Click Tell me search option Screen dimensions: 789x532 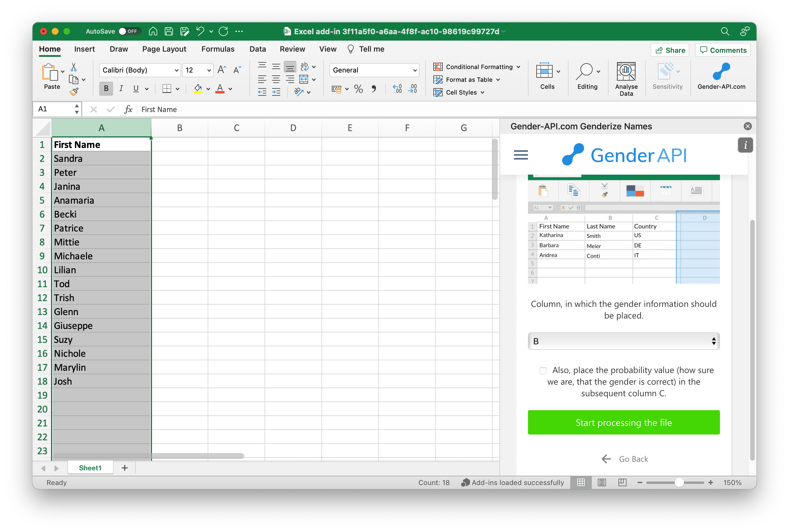pyautogui.click(x=366, y=49)
